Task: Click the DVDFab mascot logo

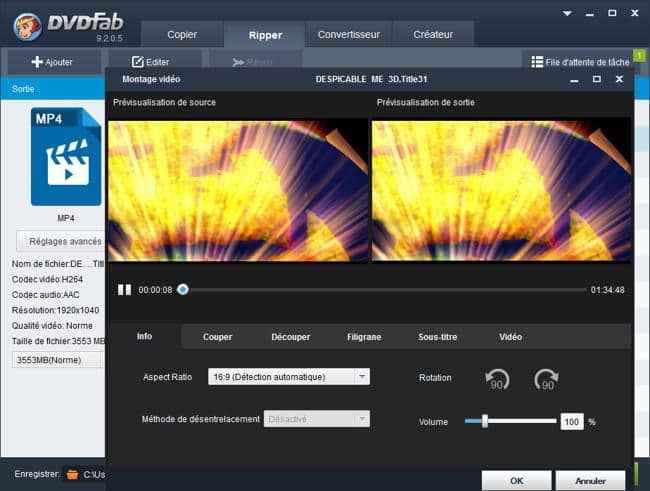Action: [x=27, y=27]
